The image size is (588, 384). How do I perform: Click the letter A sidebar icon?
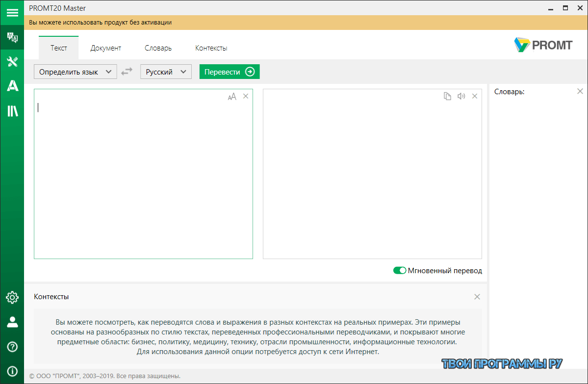12,86
